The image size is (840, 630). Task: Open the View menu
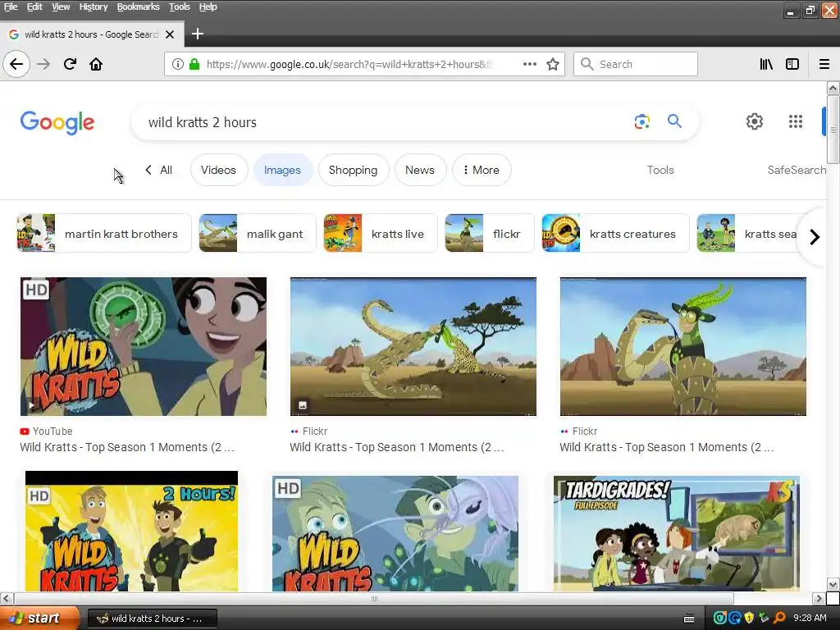click(61, 7)
